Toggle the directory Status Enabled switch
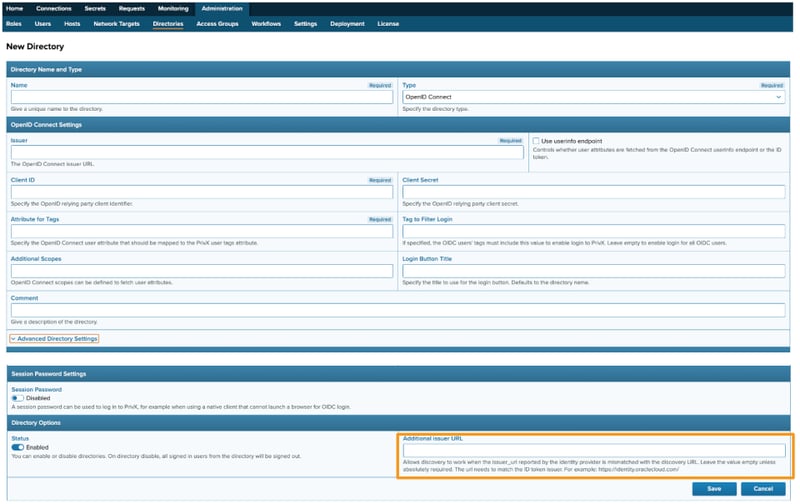 click(x=18, y=446)
